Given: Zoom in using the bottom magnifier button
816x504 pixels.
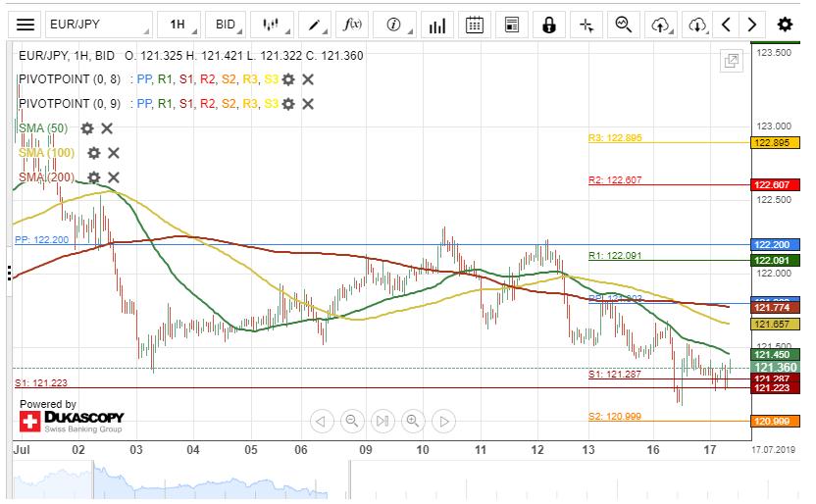Looking at the screenshot, I should [413, 422].
